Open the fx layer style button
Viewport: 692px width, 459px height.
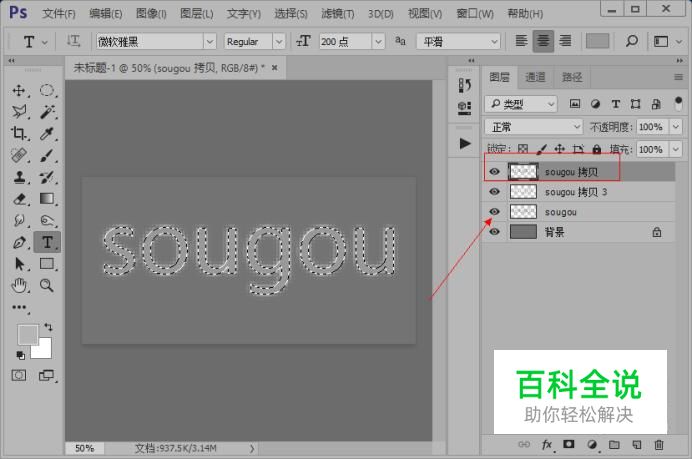click(547, 444)
